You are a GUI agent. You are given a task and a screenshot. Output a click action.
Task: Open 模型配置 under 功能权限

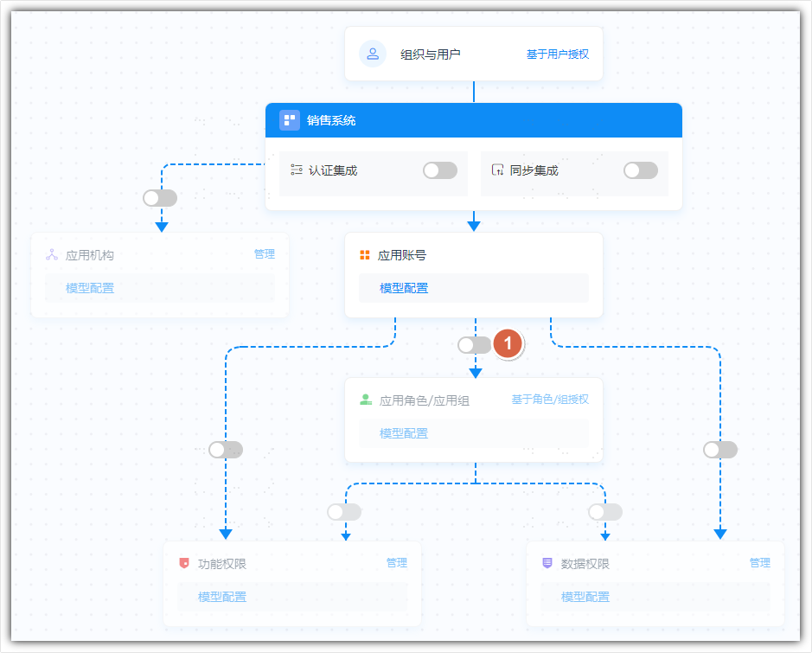[x=222, y=597]
